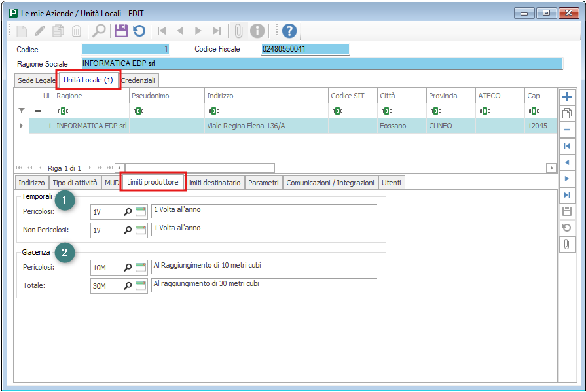The image size is (586, 392).
Task: Add new row with the plus icon
Action: tap(567, 97)
